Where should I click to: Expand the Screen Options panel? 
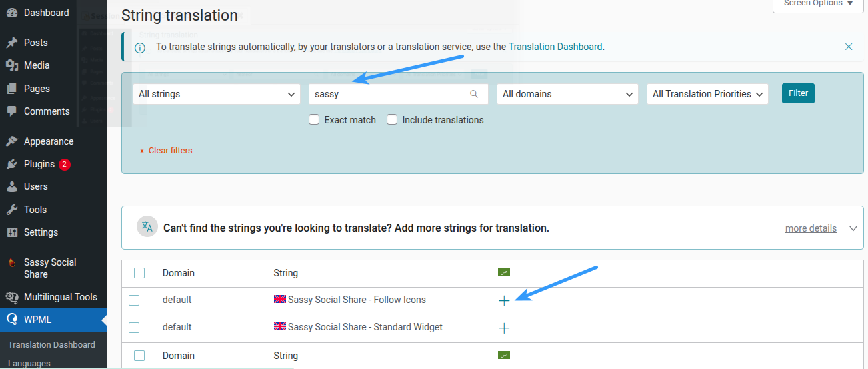817,4
